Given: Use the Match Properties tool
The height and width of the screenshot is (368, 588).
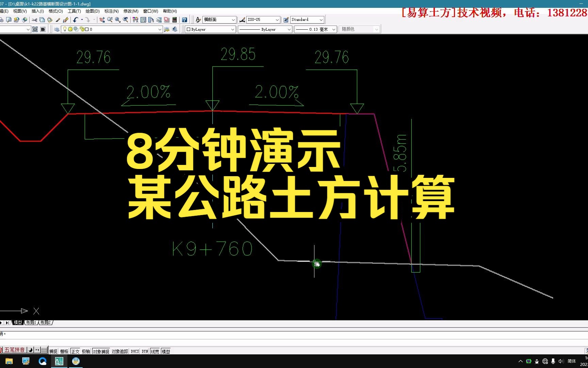Looking at the screenshot, I should click(58, 20).
